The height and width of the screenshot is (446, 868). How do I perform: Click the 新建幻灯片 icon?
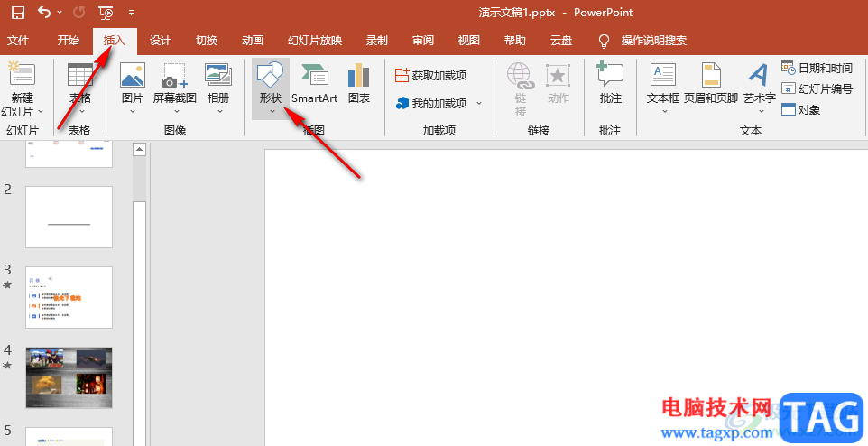tap(23, 74)
